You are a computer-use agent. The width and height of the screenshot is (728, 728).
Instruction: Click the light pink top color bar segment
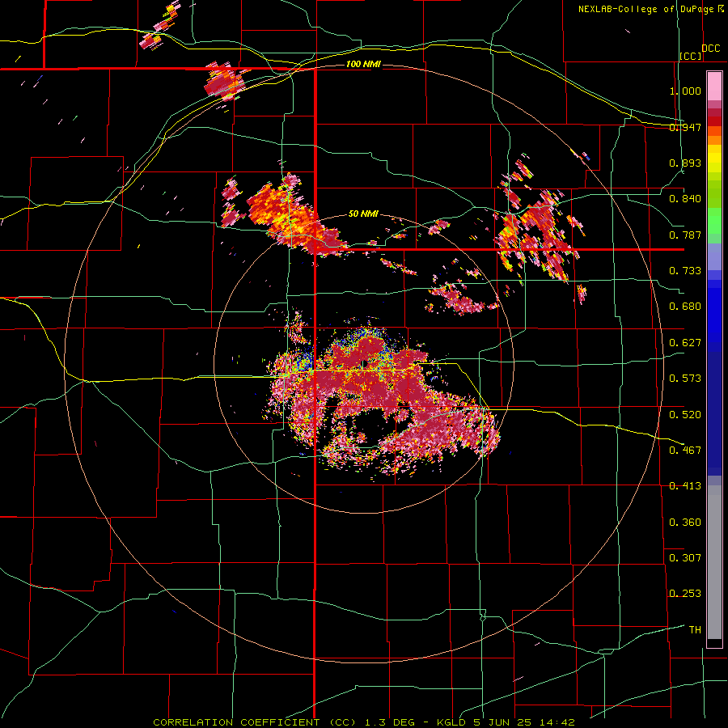point(714,86)
